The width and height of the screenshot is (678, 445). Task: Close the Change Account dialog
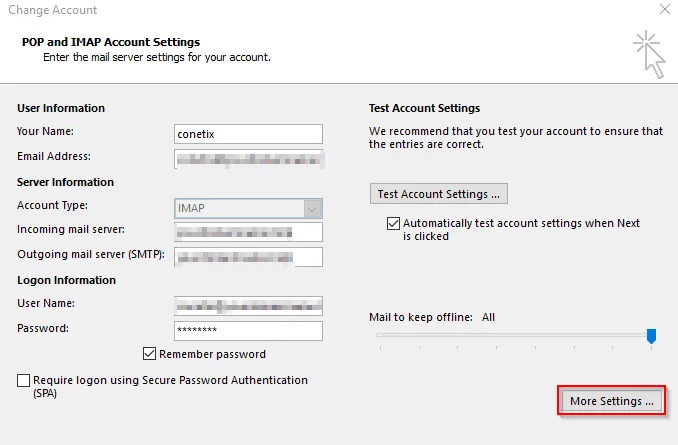663,10
